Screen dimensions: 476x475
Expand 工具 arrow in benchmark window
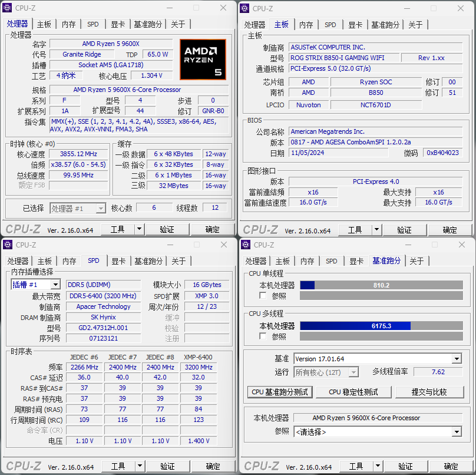378,466
